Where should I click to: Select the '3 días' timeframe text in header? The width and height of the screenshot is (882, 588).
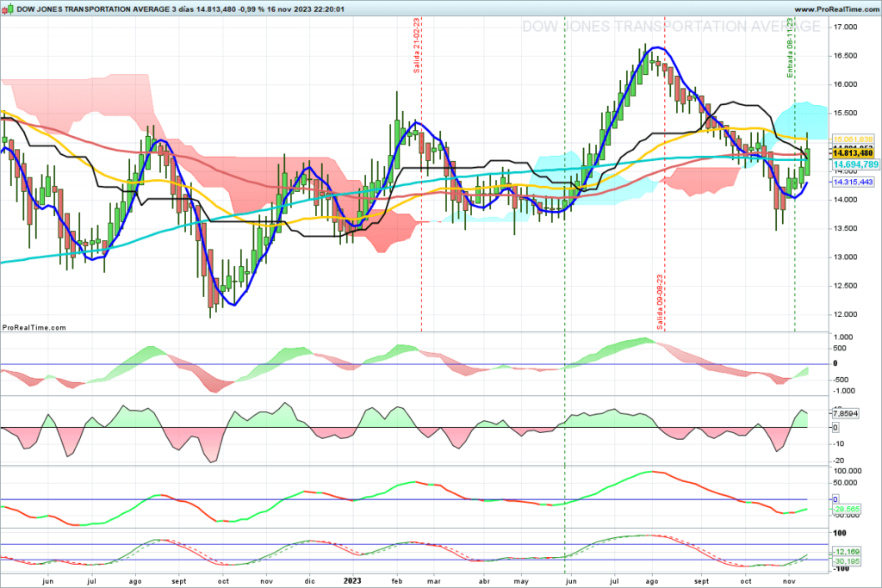point(183,9)
